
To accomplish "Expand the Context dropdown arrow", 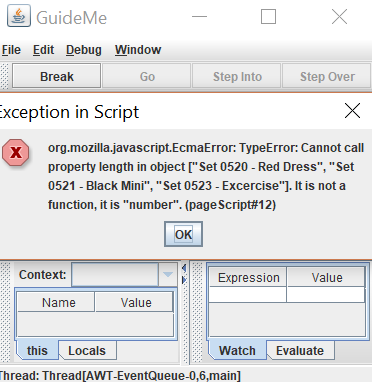I will point(168,275).
